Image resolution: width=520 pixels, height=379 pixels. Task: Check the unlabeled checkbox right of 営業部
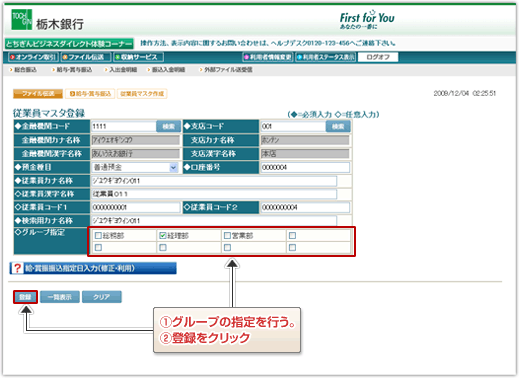pyautogui.click(x=292, y=236)
